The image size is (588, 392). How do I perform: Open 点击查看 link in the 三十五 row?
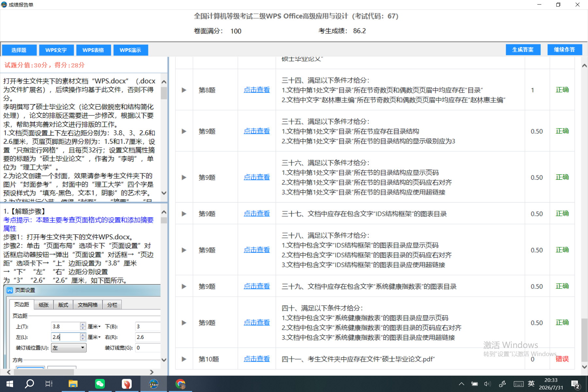257,131
